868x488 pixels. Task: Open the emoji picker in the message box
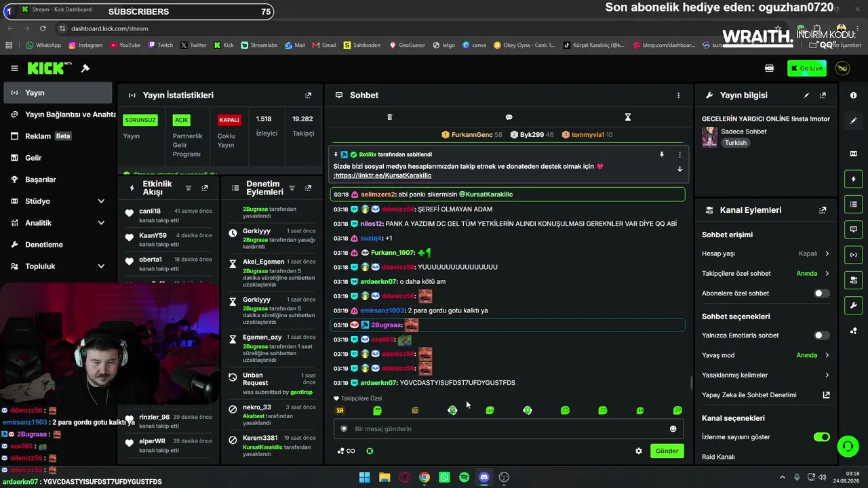(x=673, y=429)
